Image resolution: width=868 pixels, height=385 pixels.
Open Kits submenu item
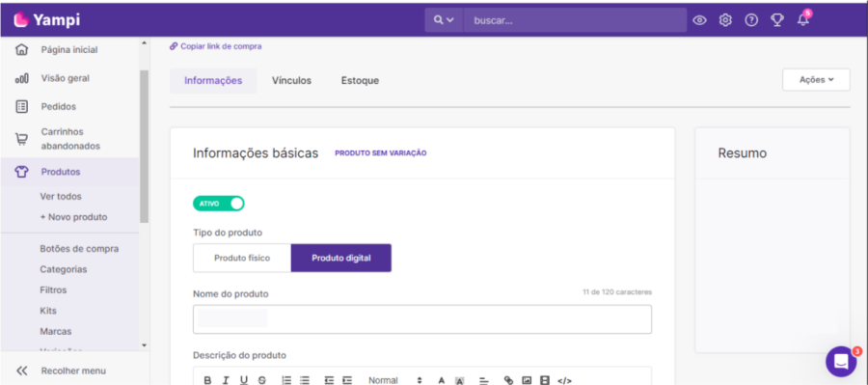[x=48, y=311]
